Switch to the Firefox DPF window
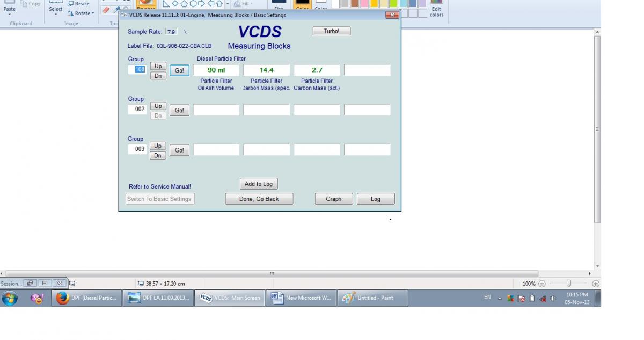Viewport: 644px width, 340px height. point(87,298)
